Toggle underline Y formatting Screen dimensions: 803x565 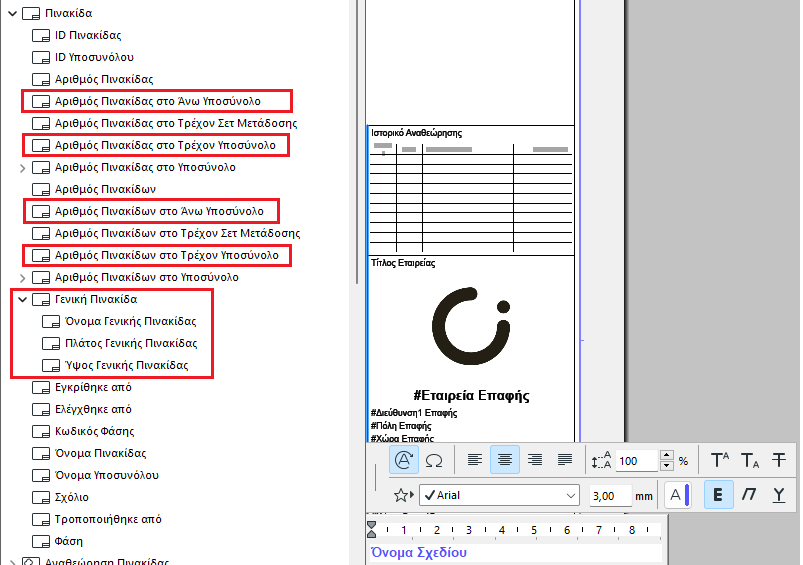tap(779, 495)
